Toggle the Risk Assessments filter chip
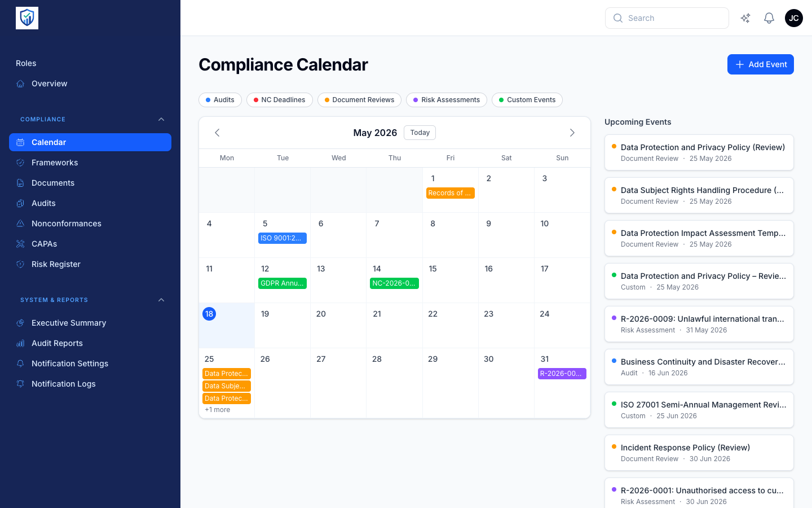The width and height of the screenshot is (812, 508). pos(447,100)
